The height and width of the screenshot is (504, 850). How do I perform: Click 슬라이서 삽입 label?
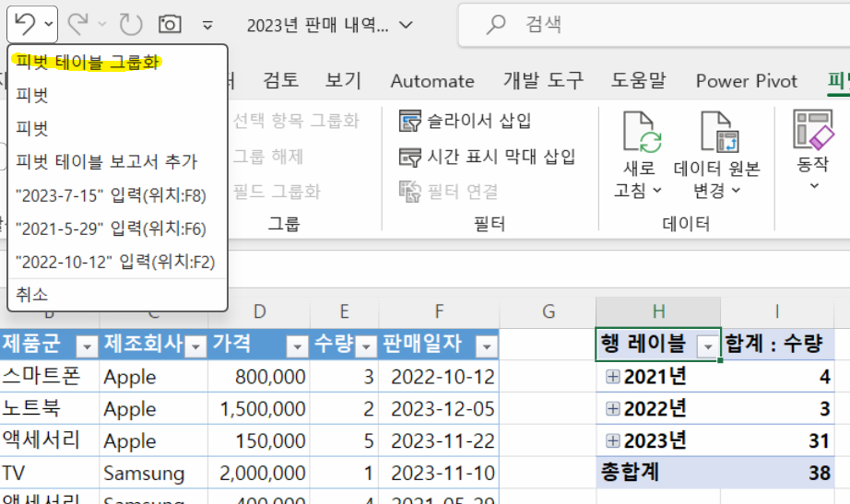479,121
